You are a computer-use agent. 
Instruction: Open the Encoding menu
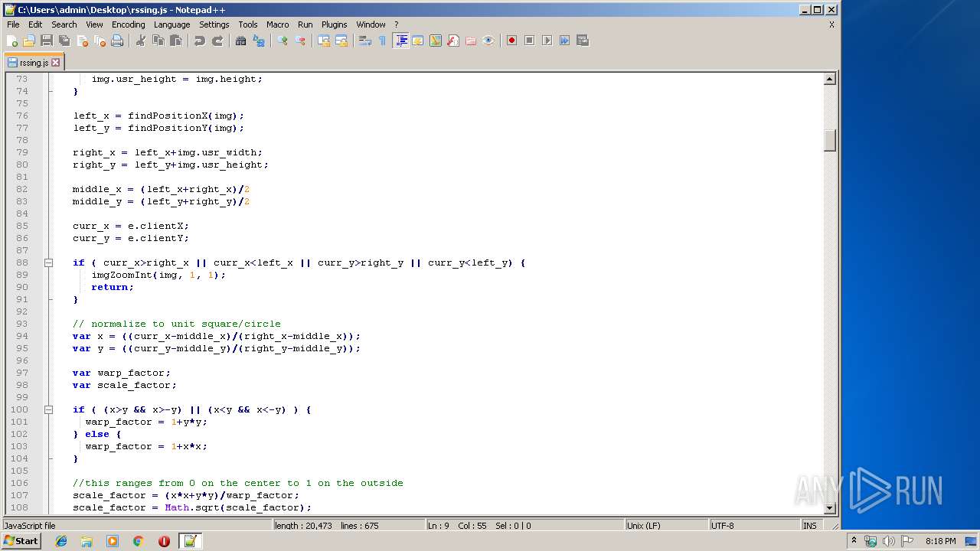pyautogui.click(x=128, y=24)
